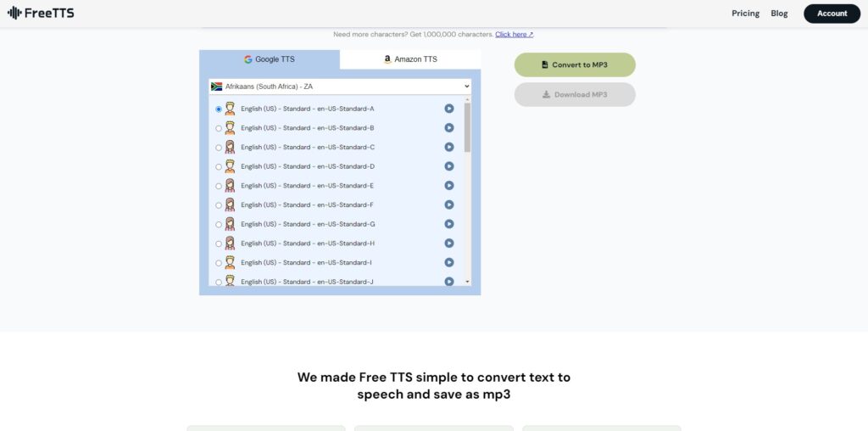The width and height of the screenshot is (868, 431).
Task: Click the female avatar for en-US-Standard-H
Action: 230,243
